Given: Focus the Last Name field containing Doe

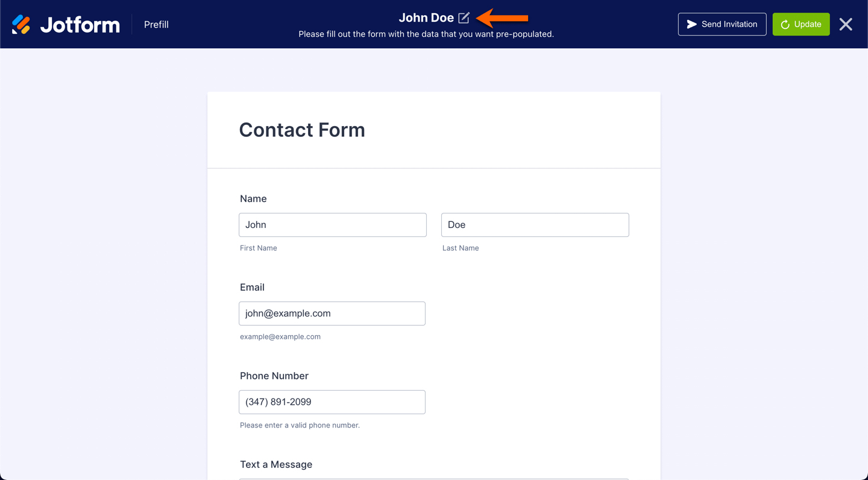Looking at the screenshot, I should [535, 225].
